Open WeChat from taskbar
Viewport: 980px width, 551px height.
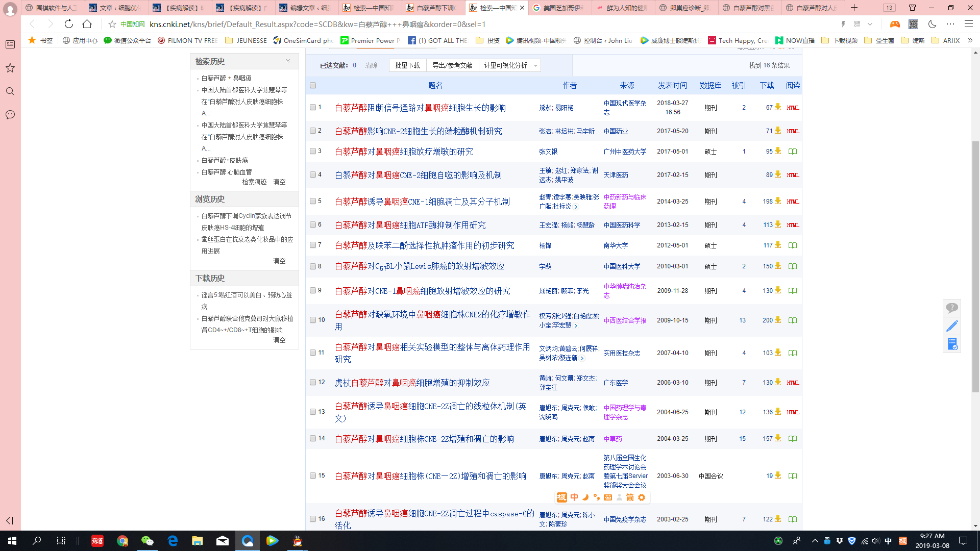(148, 541)
